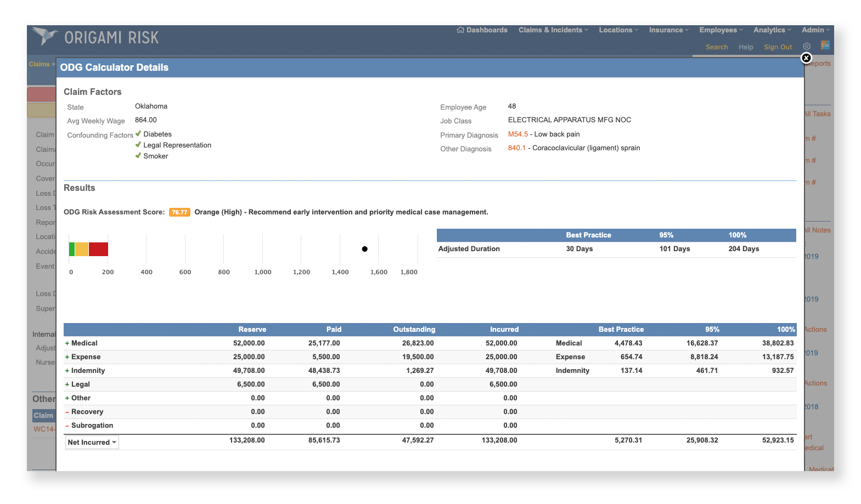The image size is (861, 504).
Task: Open the Locations menu
Action: pyautogui.click(x=618, y=30)
